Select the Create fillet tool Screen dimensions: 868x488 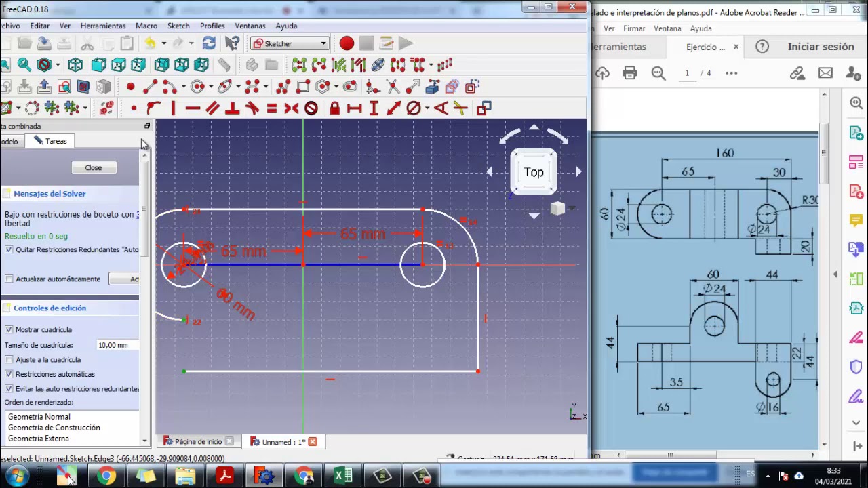click(x=372, y=87)
